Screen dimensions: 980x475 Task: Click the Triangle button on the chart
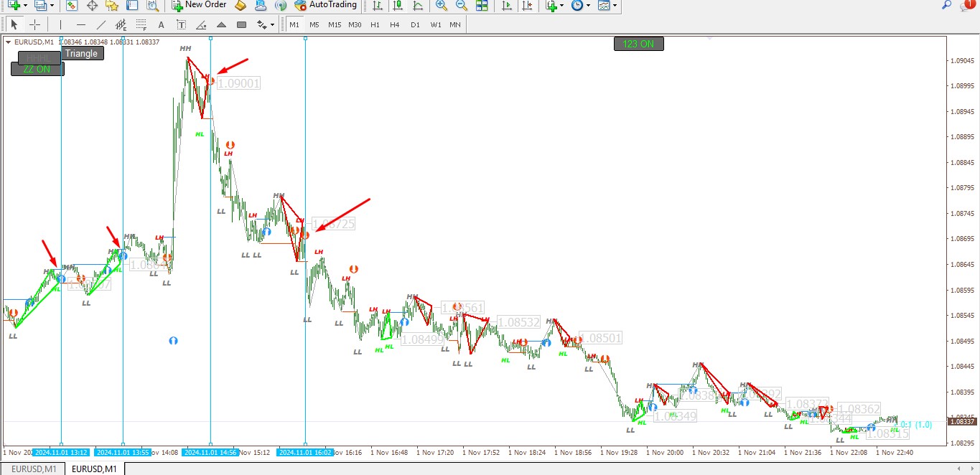pos(82,53)
